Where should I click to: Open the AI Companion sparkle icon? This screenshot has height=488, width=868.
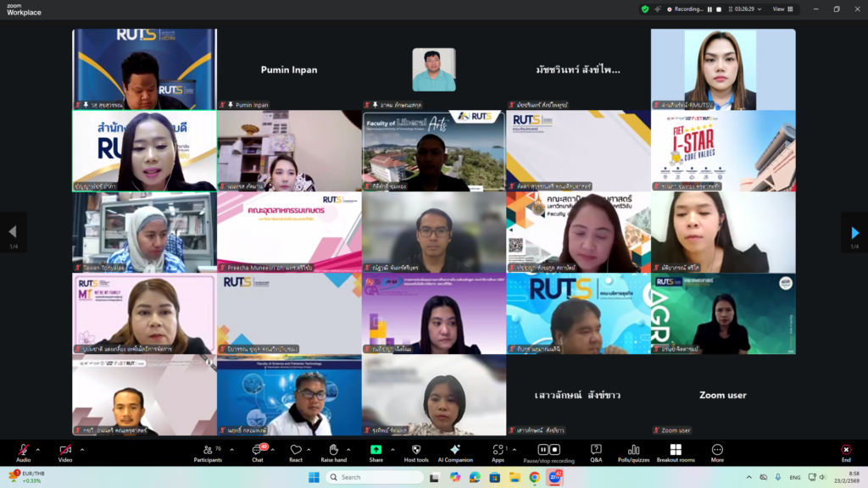coord(455,450)
